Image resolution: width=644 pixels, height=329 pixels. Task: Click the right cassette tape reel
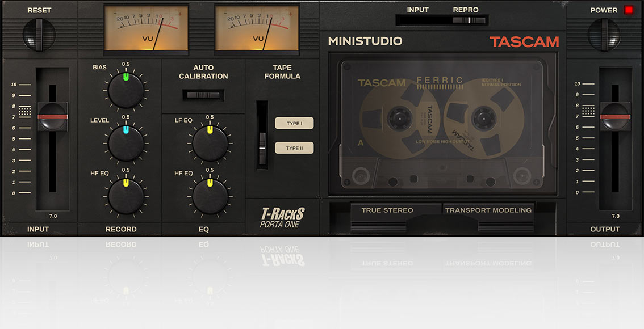coord(483,118)
